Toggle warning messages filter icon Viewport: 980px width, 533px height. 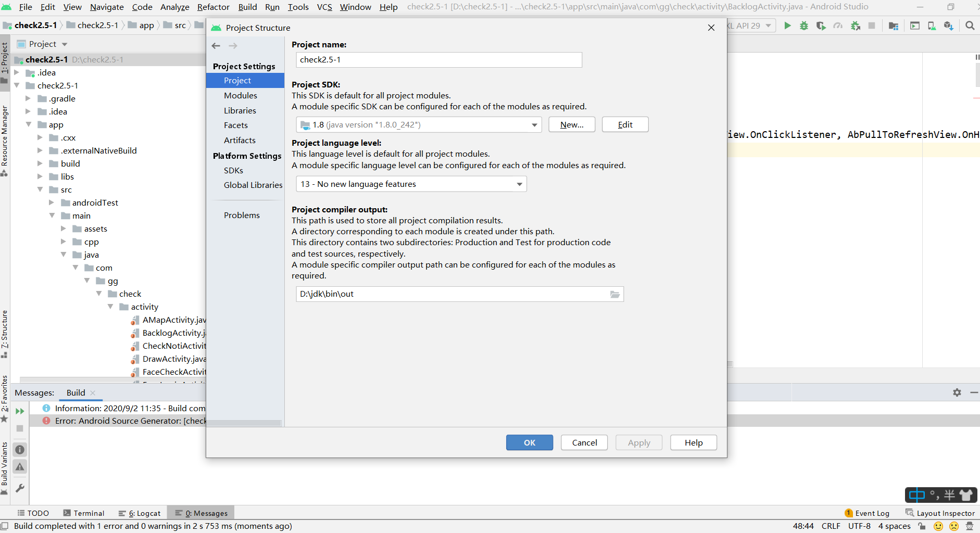pyautogui.click(x=20, y=467)
